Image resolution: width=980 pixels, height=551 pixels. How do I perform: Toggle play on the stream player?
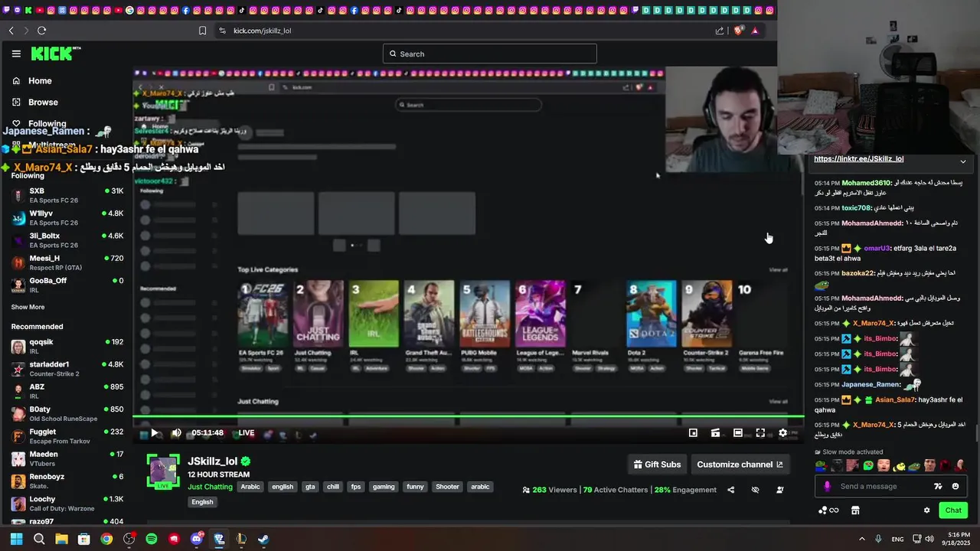tap(154, 432)
